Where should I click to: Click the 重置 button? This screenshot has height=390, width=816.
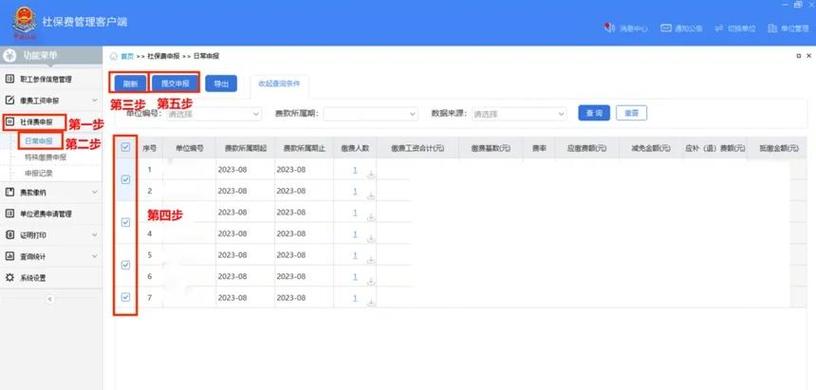pos(631,113)
